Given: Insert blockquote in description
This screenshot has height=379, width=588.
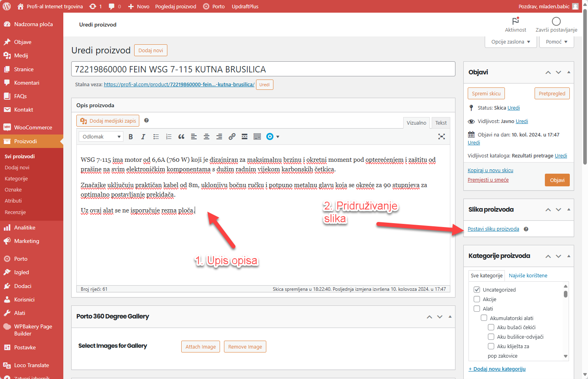Looking at the screenshot, I should point(181,137).
